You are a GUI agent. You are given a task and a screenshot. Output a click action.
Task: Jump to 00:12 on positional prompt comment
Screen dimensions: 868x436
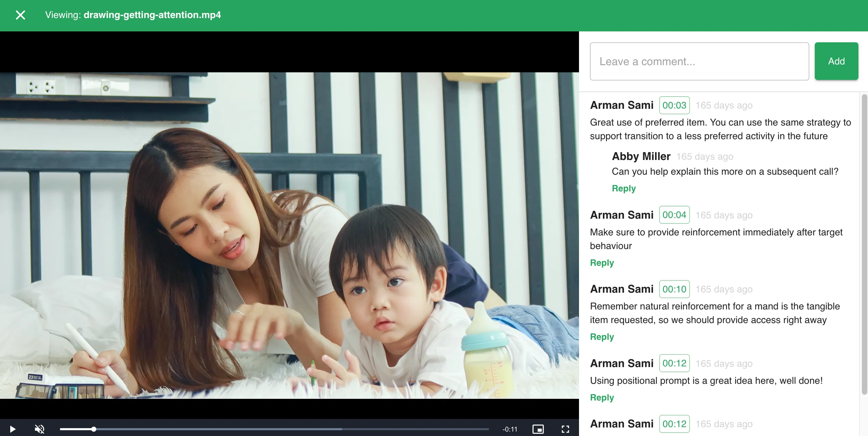(x=674, y=363)
